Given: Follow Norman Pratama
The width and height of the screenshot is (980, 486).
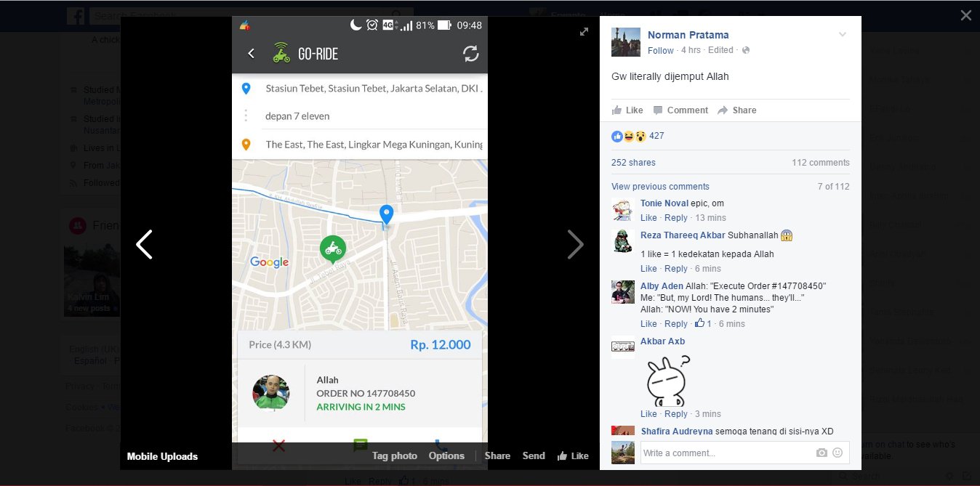Looking at the screenshot, I should click(x=661, y=50).
